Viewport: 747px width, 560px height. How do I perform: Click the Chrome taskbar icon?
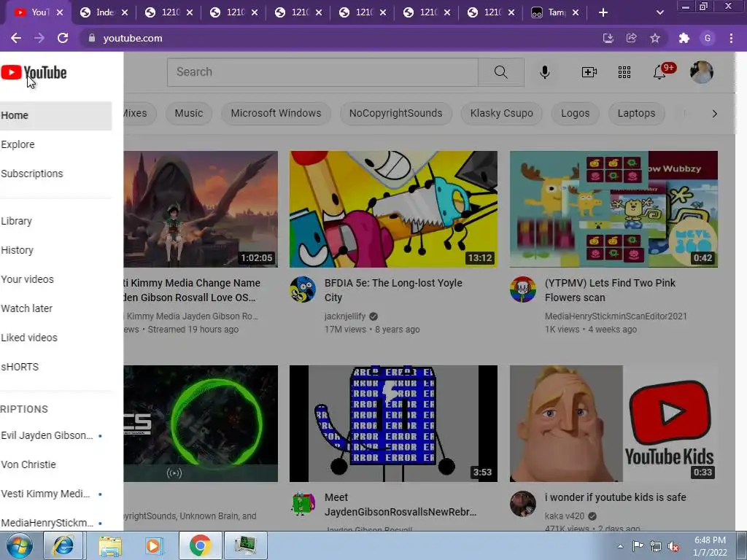[200, 545]
